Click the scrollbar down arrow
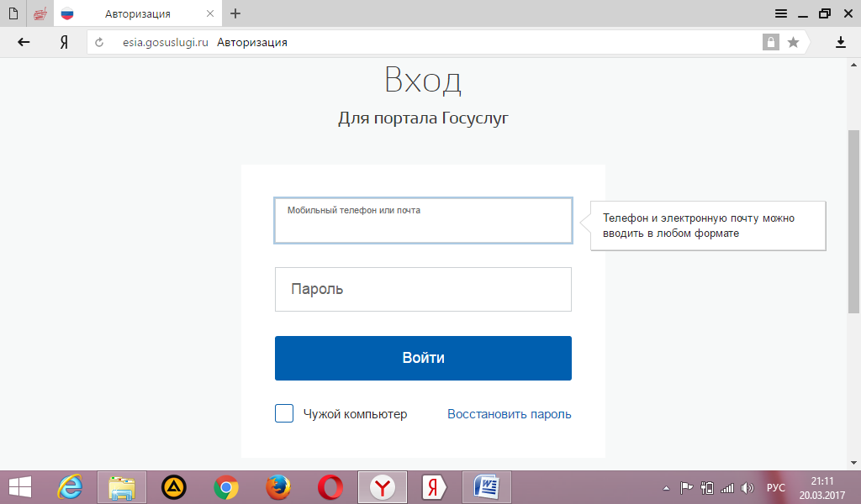 [x=854, y=463]
